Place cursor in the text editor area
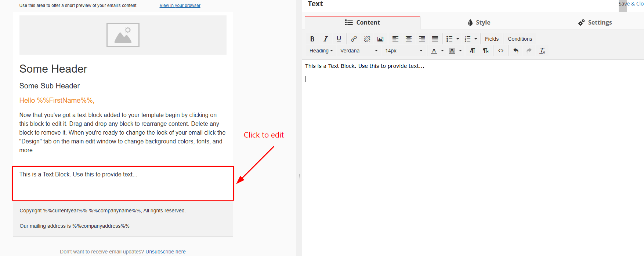The width and height of the screenshot is (644, 256). tap(473, 158)
